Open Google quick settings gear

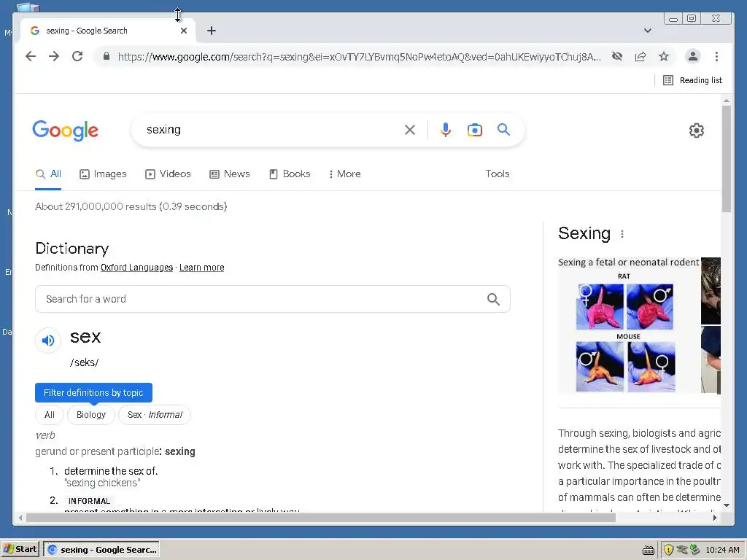(697, 131)
